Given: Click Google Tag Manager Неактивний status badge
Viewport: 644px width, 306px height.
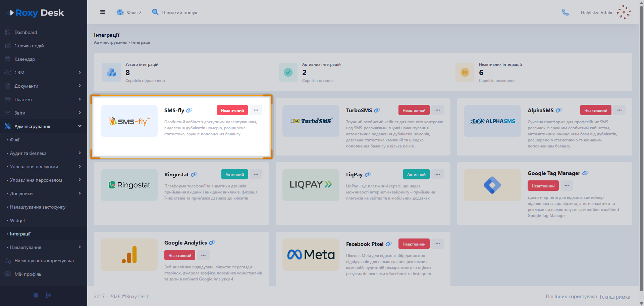Looking at the screenshot, I should [543, 186].
